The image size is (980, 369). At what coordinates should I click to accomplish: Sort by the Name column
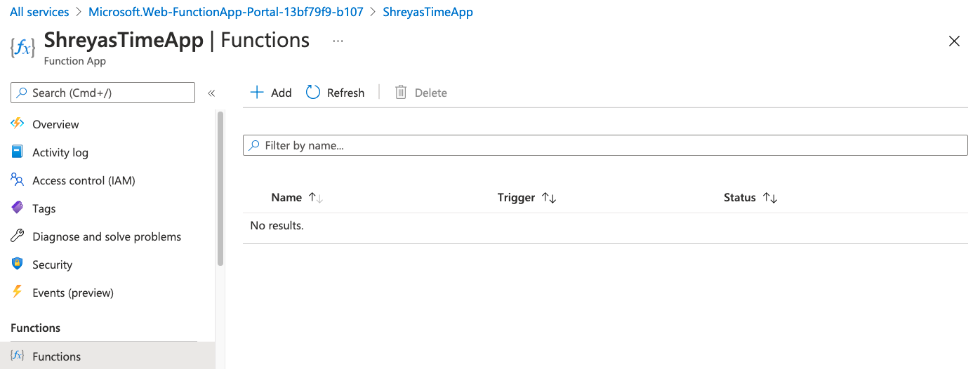pyautogui.click(x=297, y=198)
